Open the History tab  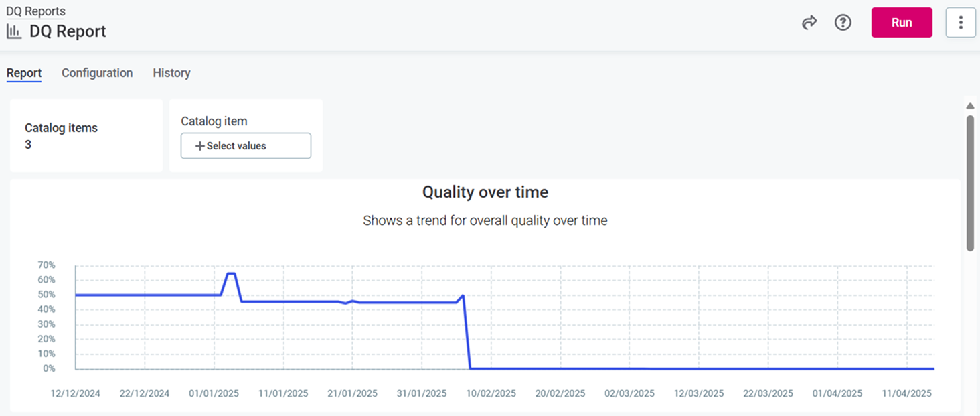point(171,73)
